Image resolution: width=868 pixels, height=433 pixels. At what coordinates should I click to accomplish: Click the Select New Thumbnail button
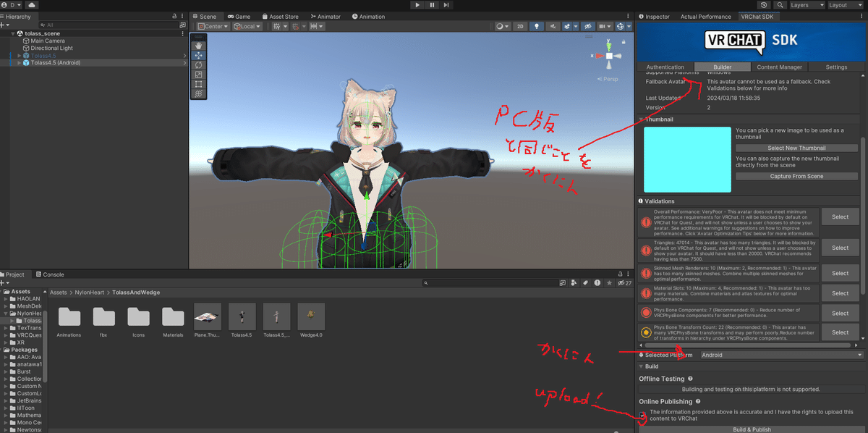click(x=796, y=148)
